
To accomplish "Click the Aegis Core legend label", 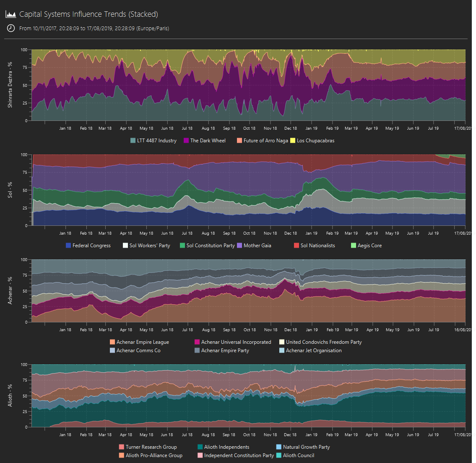I will tap(370, 246).
